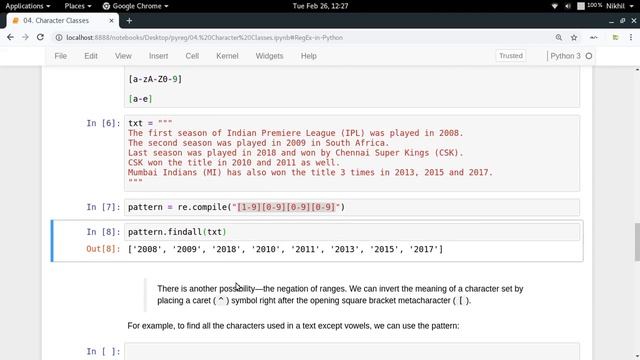Open the Applications menu
This screenshot has width=640, height=360.
pyautogui.click(x=28, y=6)
